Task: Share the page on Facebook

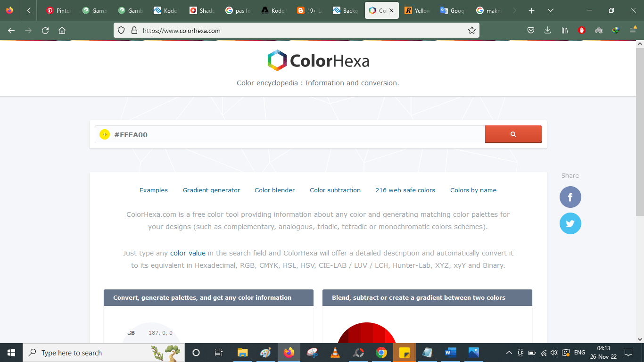Action: point(570,197)
